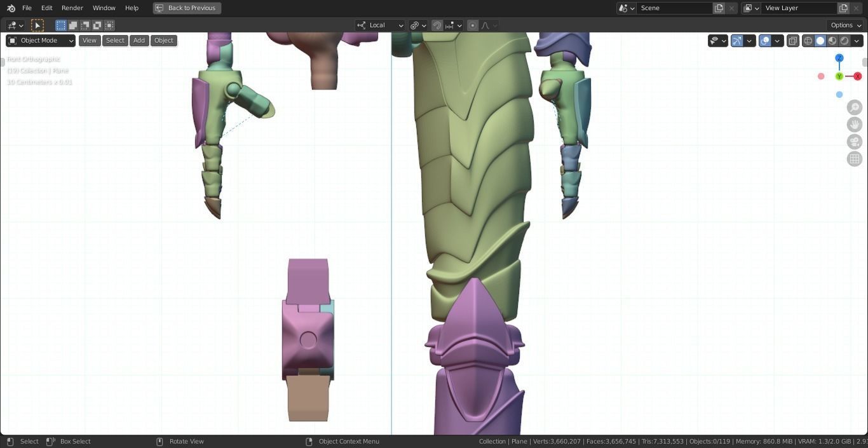The image size is (868, 448).
Task: Click the Z axis on navigation gizmo
Action: pos(839,58)
